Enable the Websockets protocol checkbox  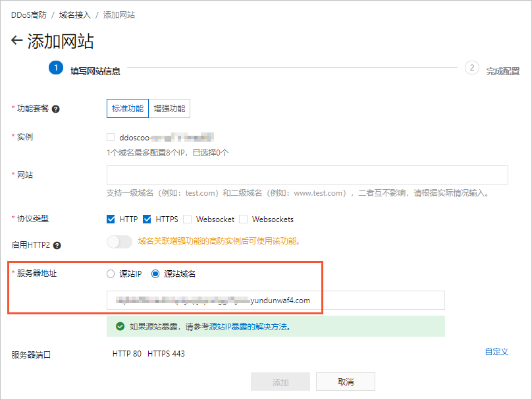(x=243, y=219)
